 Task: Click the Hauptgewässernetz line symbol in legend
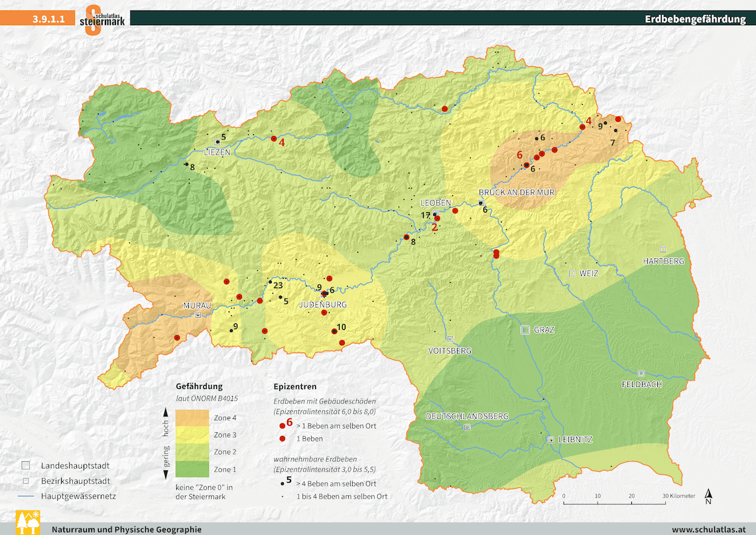(25, 496)
